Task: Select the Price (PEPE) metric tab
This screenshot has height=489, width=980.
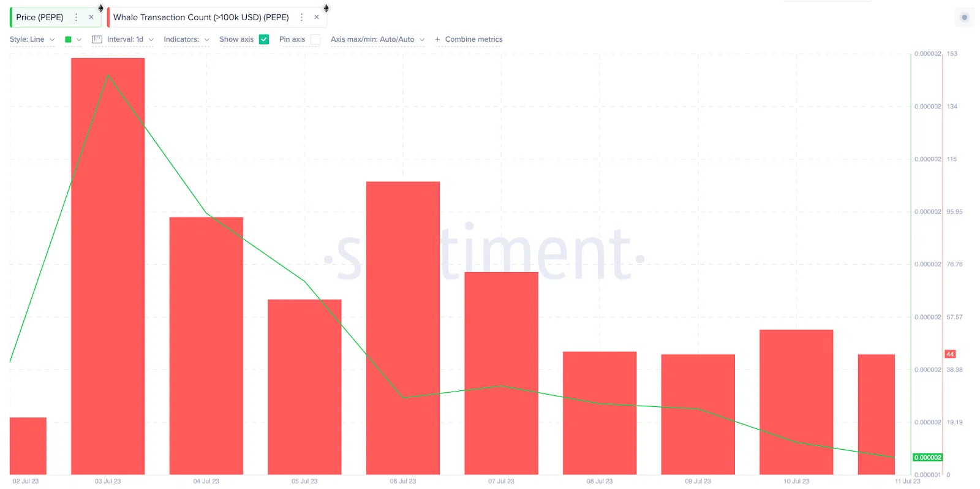Action: [40, 17]
